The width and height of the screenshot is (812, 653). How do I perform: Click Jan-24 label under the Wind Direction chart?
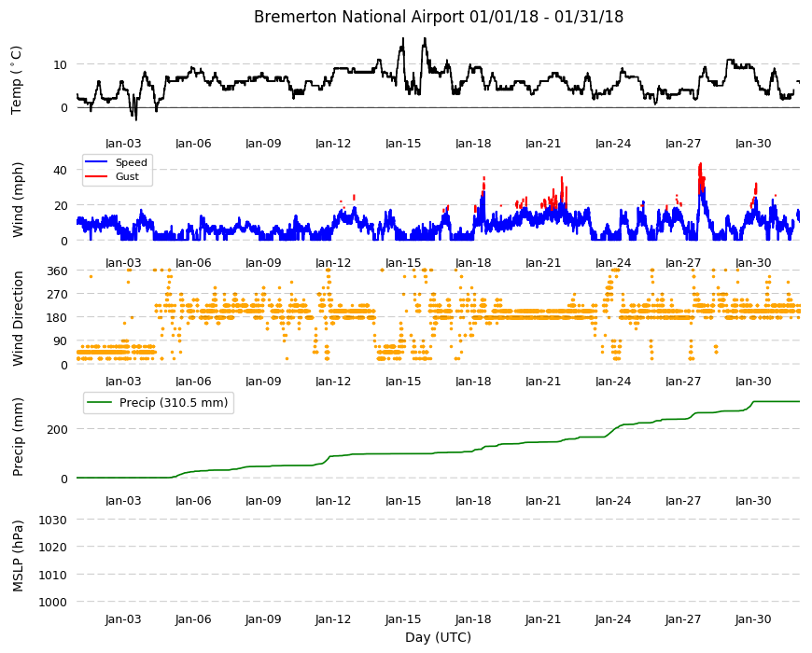(613, 382)
